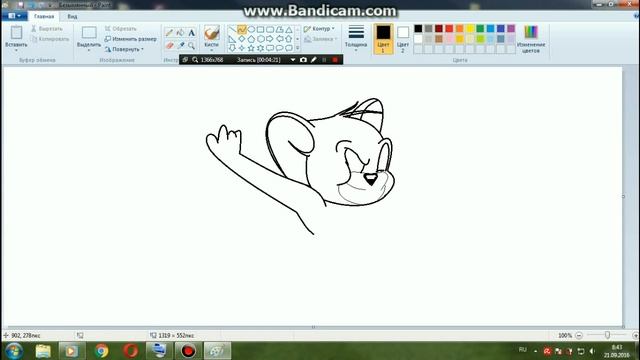
Task: Select the Eraser tool
Action: point(169,45)
